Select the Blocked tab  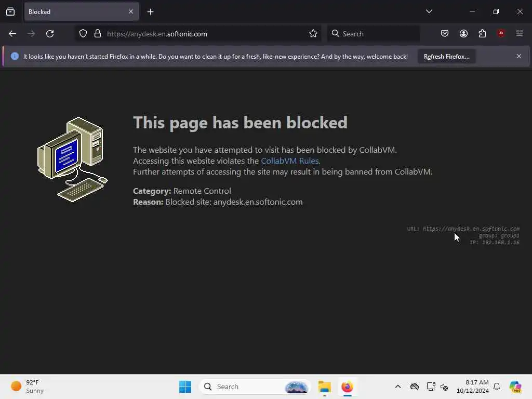(82, 11)
